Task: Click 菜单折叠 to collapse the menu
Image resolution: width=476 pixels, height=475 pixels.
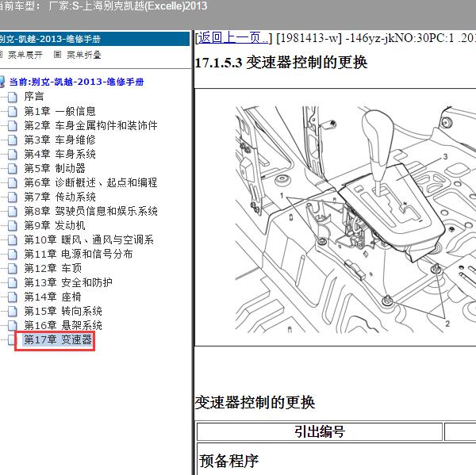Action: 84,55
